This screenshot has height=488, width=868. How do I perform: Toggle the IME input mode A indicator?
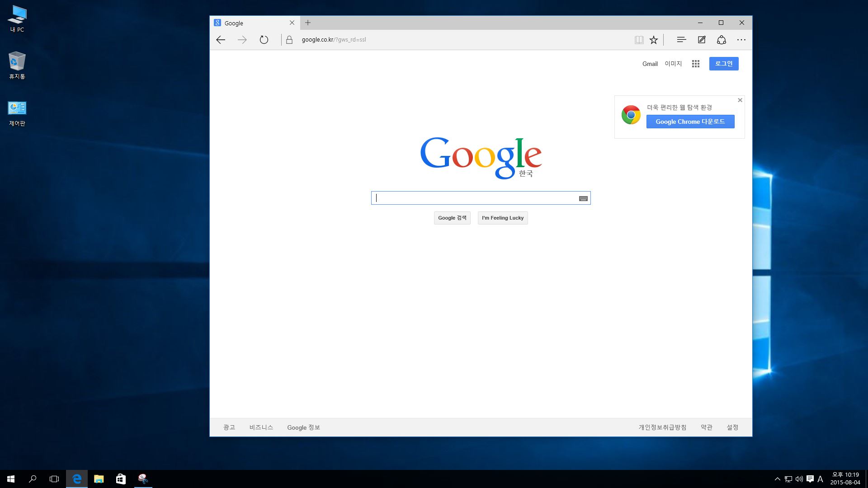point(821,479)
